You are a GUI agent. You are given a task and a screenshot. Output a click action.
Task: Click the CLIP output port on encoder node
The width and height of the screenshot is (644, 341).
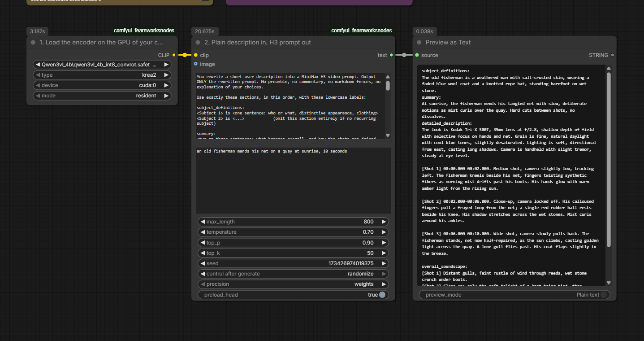[x=174, y=55]
